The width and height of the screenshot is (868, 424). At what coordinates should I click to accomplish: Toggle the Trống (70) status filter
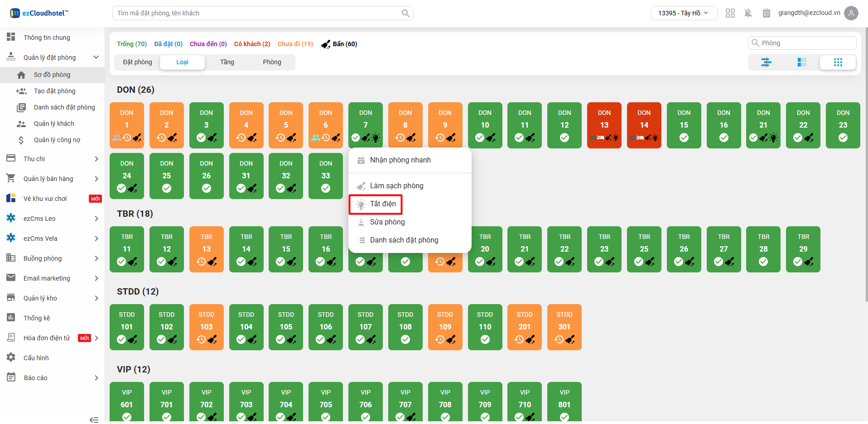coord(131,44)
